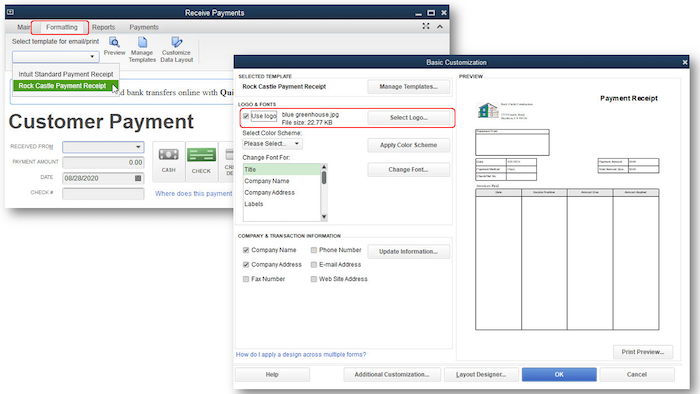Select the Cash payment method icon

168,161
